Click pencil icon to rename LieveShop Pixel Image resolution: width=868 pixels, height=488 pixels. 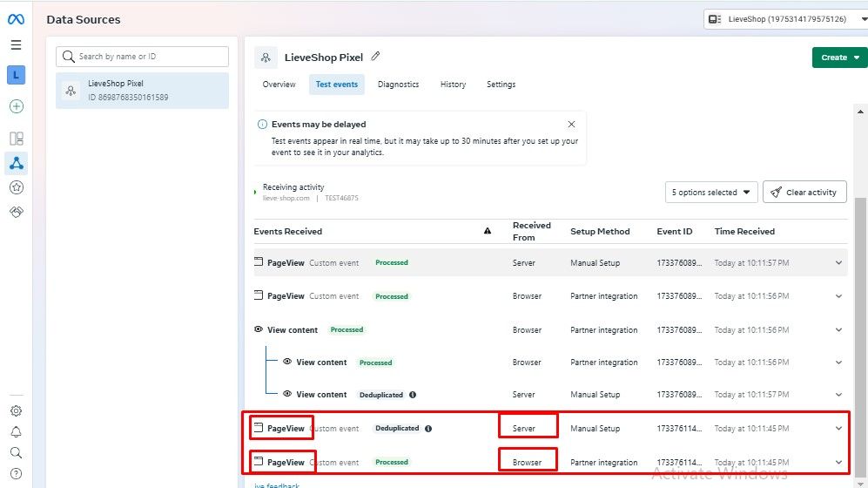coord(375,57)
